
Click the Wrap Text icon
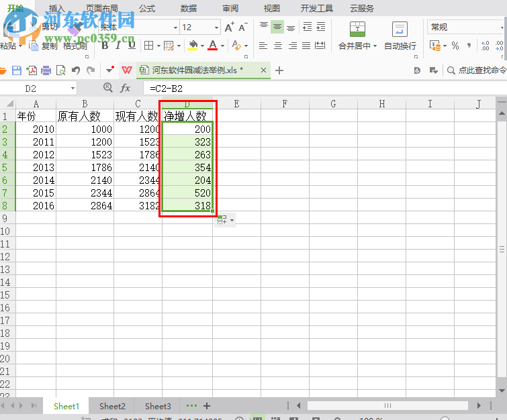(x=400, y=30)
